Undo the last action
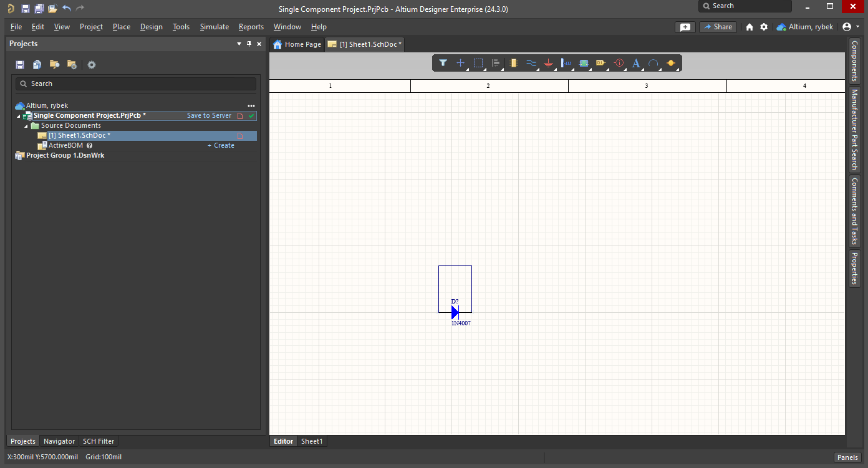Image resolution: width=868 pixels, height=468 pixels. 66,8
